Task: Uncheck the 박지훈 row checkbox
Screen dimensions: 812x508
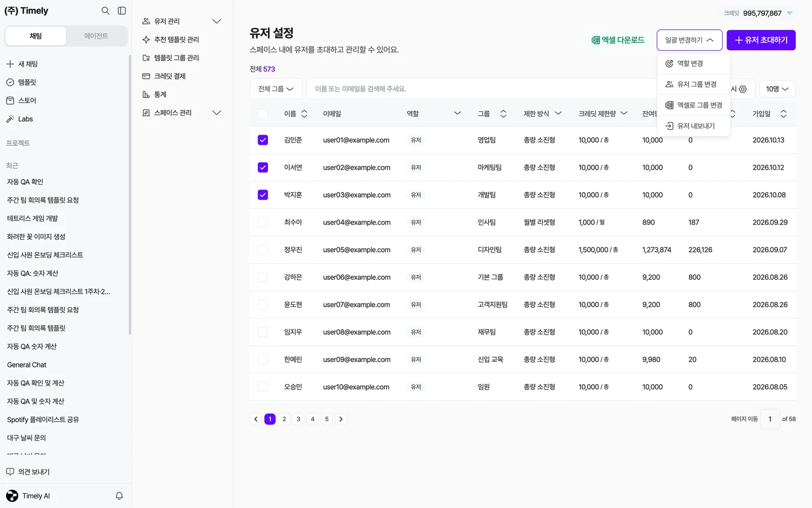Action: tap(263, 195)
